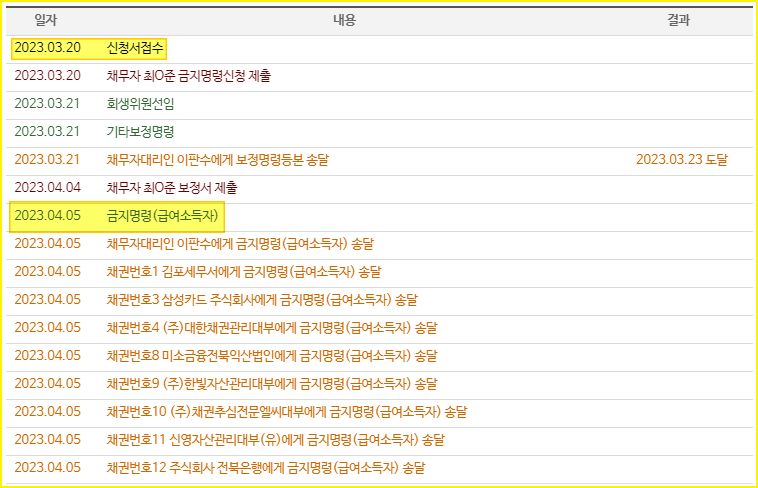This screenshot has height=488, width=758.
Task: Select 채권번호1 김포세무서 송달 entry
Action: click(244, 272)
